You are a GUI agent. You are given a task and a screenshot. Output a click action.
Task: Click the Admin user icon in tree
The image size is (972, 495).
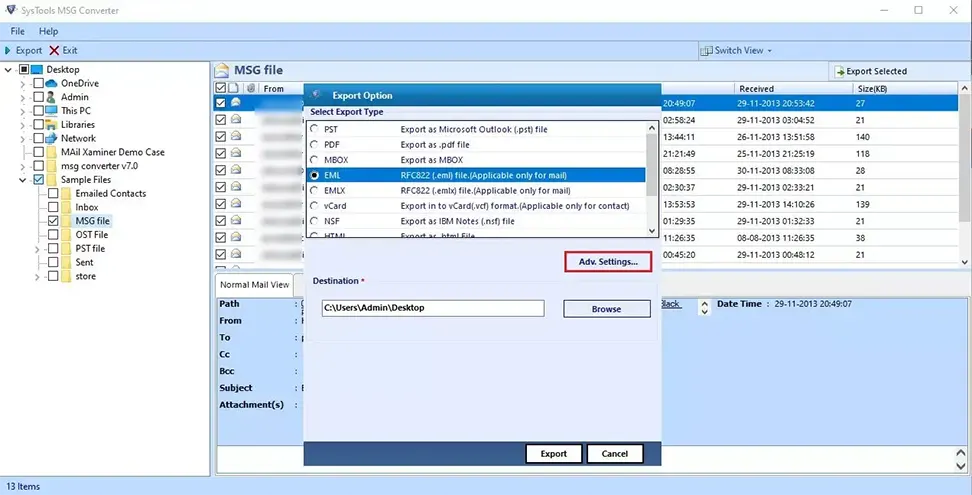pos(52,97)
